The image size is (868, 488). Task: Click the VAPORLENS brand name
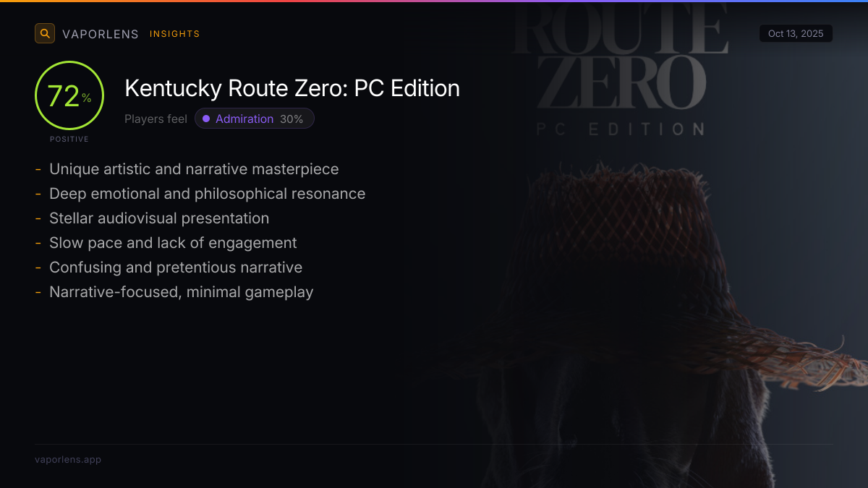pyautogui.click(x=100, y=34)
